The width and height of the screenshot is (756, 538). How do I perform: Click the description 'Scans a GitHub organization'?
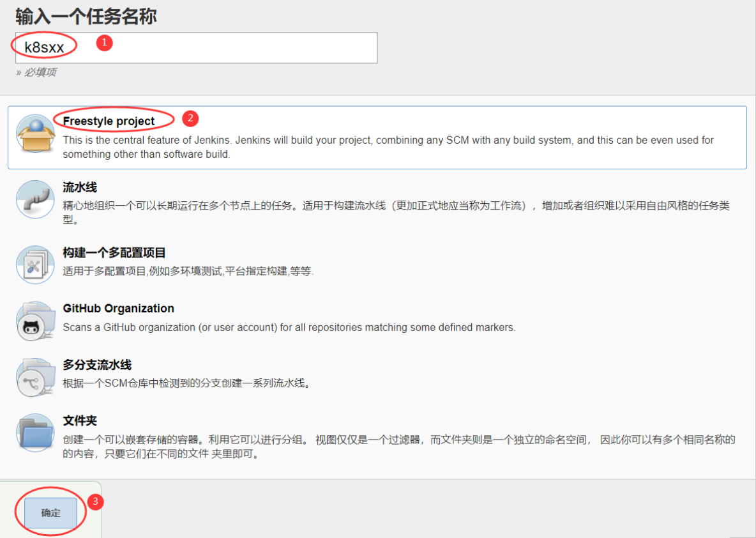289,327
